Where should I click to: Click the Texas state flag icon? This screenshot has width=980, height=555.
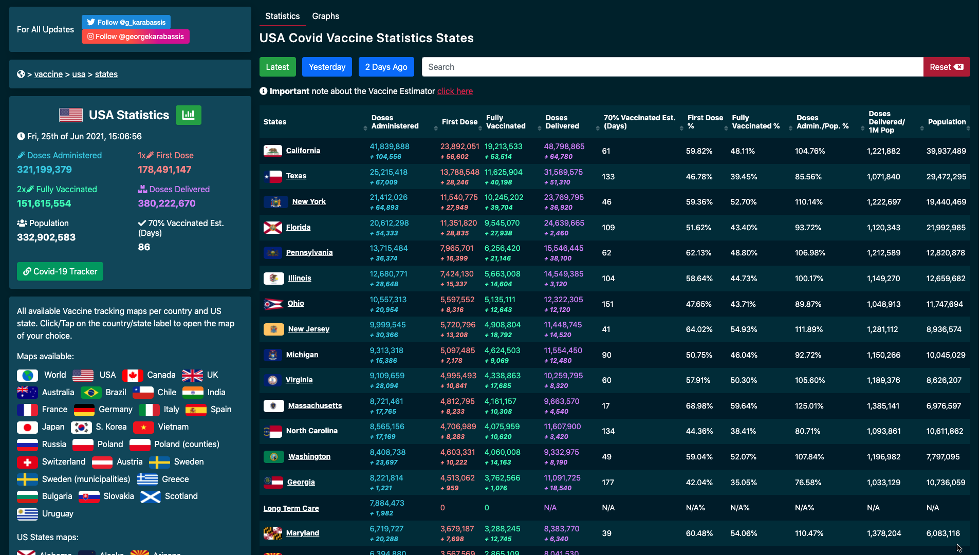(x=273, y=176)
